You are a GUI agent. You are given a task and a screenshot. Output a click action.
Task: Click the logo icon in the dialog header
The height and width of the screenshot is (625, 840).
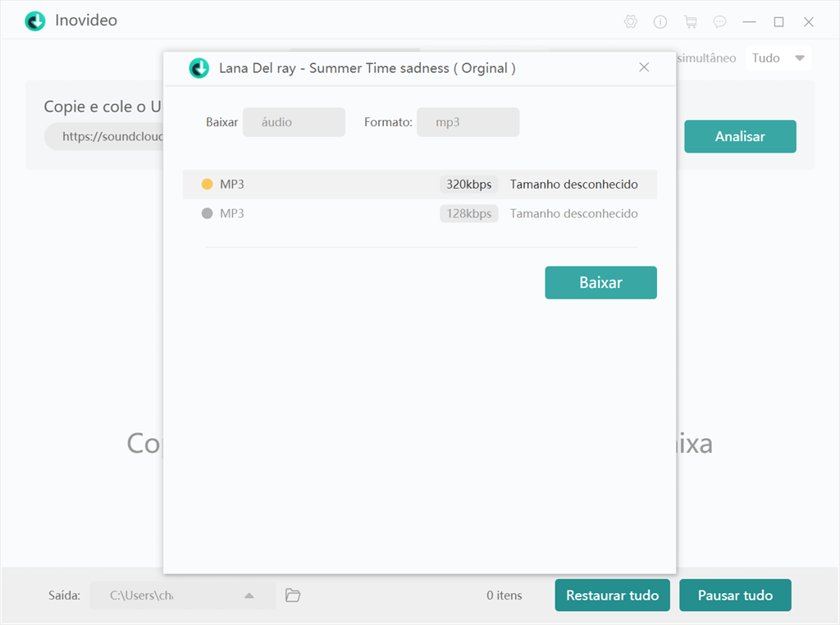point(199,68)
